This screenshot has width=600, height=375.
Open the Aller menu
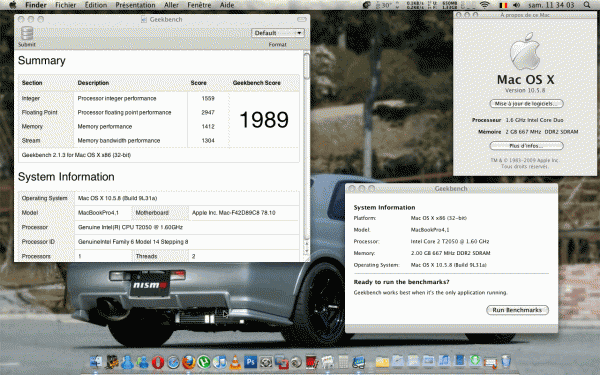point(171,5)
